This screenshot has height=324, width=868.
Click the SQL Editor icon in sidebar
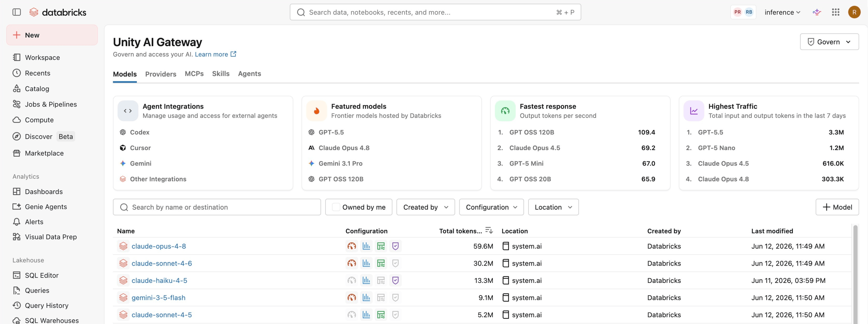click(x=16, y=275)
